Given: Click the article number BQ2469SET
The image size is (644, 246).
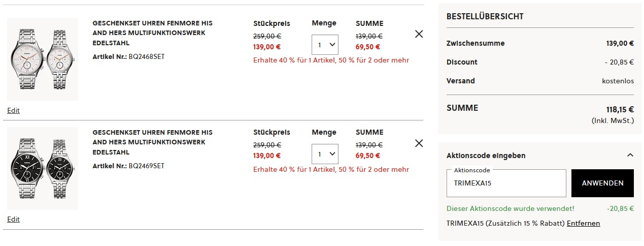Looking at the screenshot, I should point(146,166).
